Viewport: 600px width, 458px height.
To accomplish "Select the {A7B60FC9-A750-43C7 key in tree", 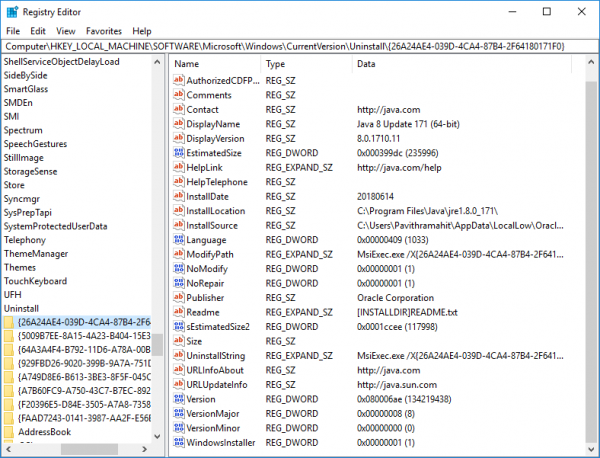I will point(84,391).
